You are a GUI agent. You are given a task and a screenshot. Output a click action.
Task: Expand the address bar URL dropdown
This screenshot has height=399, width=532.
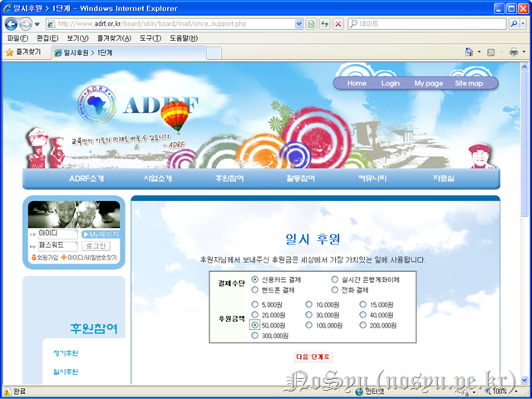click(x=299, y=24)
